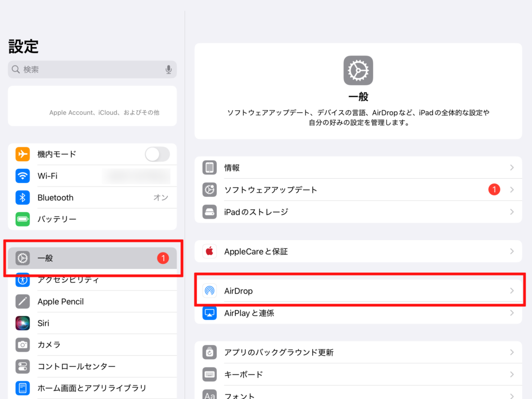Tap the AirPlay と連係 icon
The width and height of the screenshot is (532, 399).
209,313
